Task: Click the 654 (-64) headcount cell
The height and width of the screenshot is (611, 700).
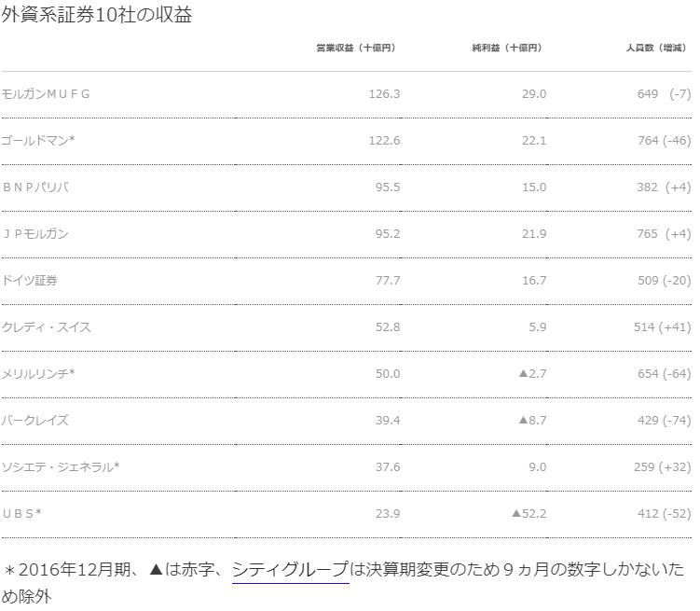Action: pos(664,374)
